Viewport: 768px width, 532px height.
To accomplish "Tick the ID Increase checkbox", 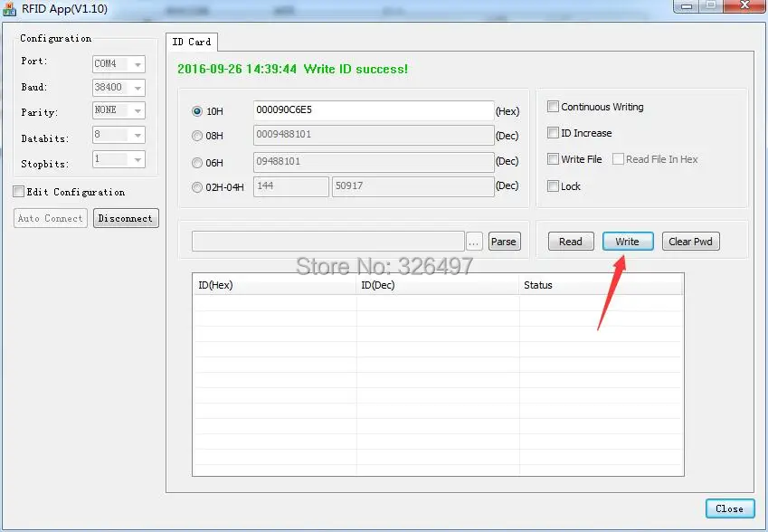I will pyautogui.click(x=553, y=133).
